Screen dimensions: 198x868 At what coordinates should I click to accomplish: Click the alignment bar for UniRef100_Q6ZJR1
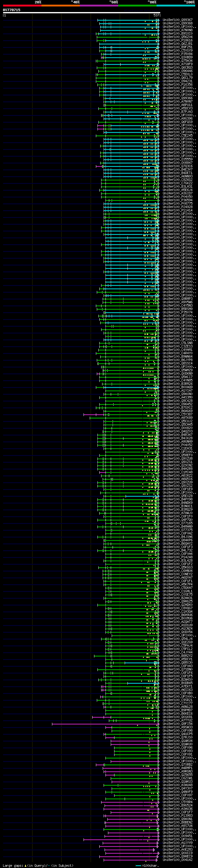coord(129,44)
